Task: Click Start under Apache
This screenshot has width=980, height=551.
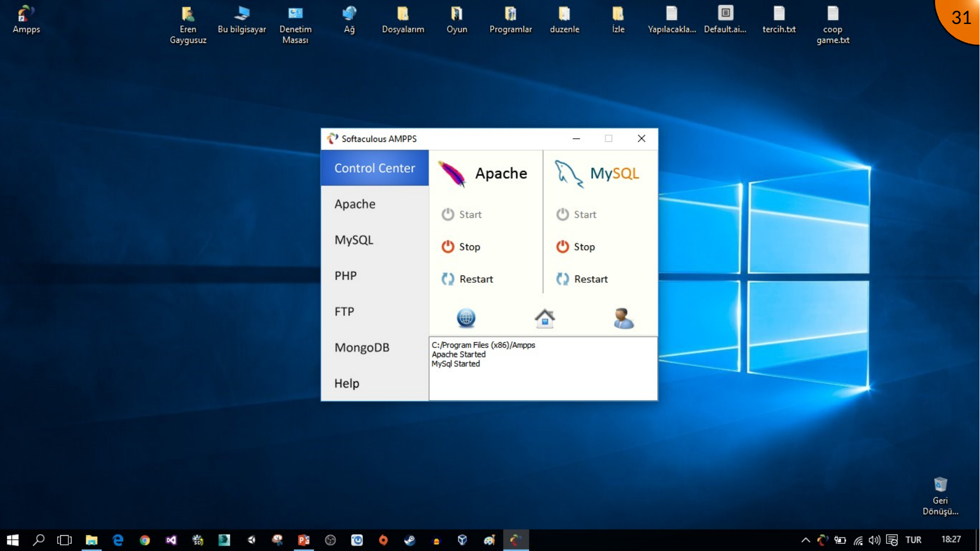Action: tap(462, 214)
